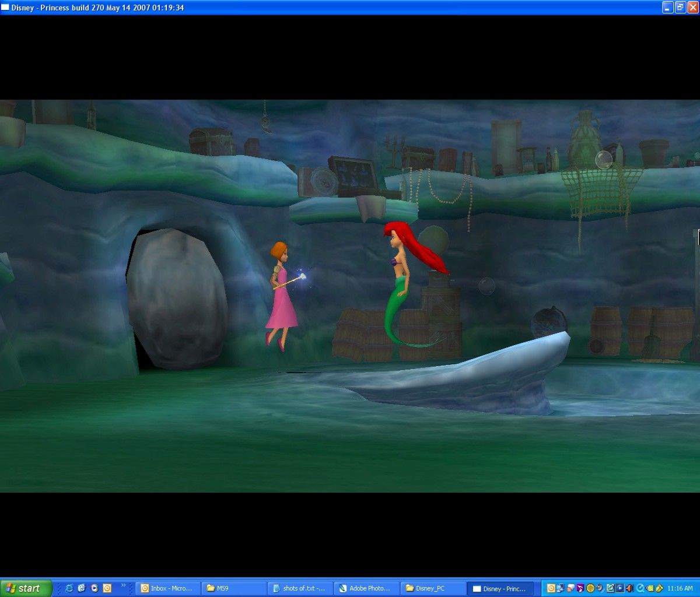The width and height of the screenshot is (700, 597).
Task: Click the gray boulder blocking the cave
Action: coord(177,299)
